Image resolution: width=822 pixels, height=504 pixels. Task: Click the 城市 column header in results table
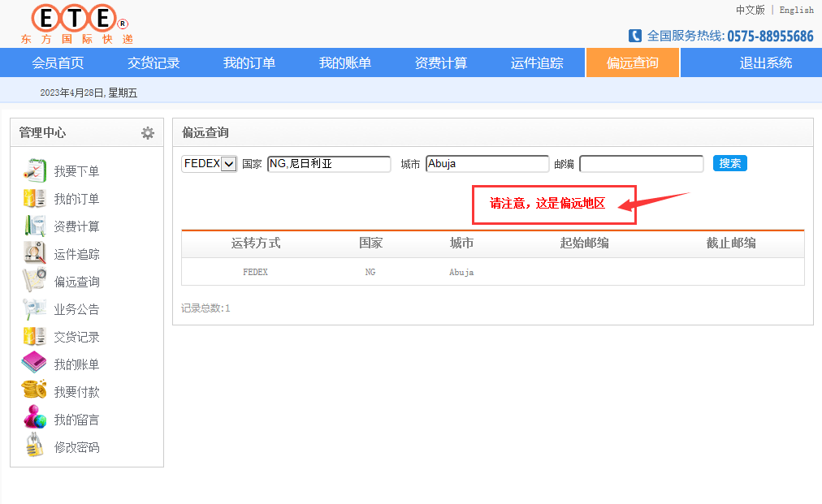click(461, 243)
